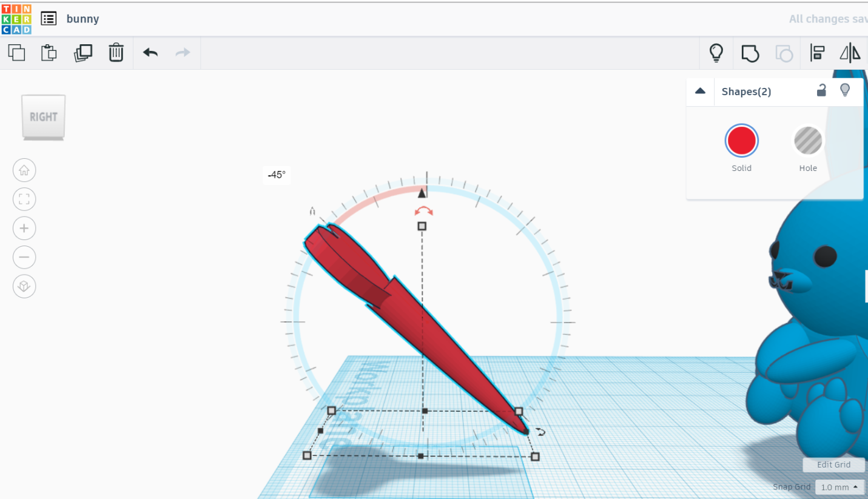
Task: Click the RIGHT face of the view cube
Action: click(43, 116)
